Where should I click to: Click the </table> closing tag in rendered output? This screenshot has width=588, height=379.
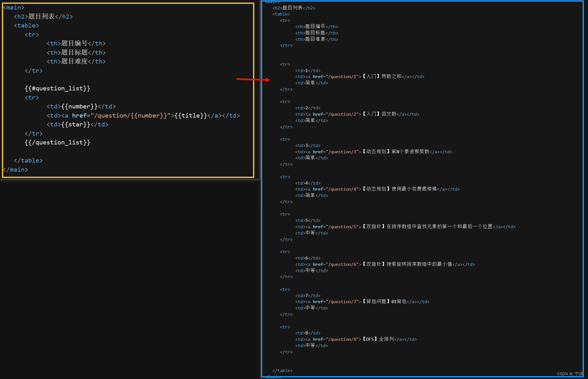(x=282, y=371)
